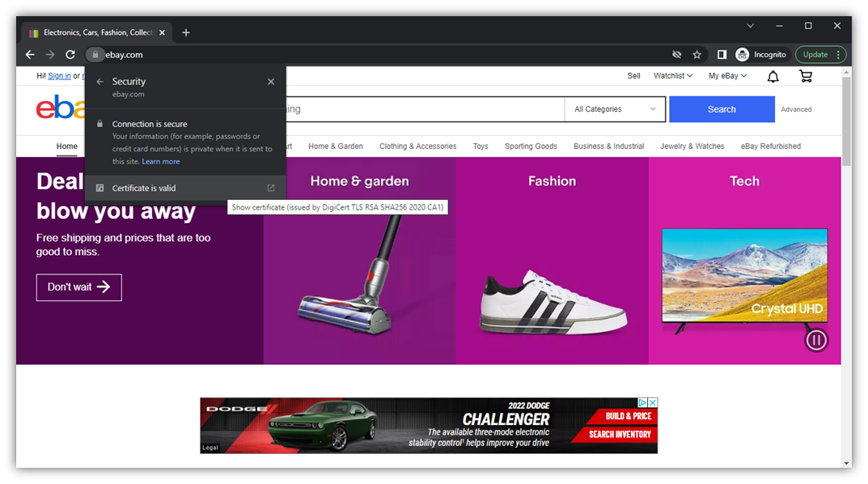Click the Learn more link in Security popup

click(160, 162)
